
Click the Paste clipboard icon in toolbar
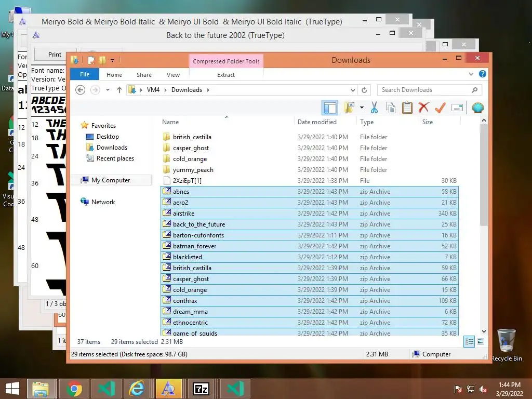coord(407,108)
